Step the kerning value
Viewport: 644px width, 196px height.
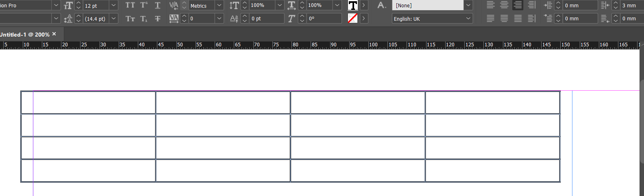[x=184, y=5]
